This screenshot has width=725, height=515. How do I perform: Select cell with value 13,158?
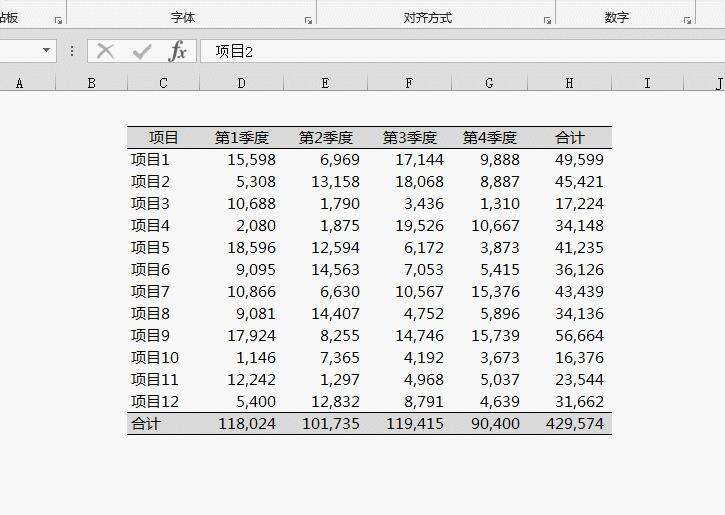[326, 182]
